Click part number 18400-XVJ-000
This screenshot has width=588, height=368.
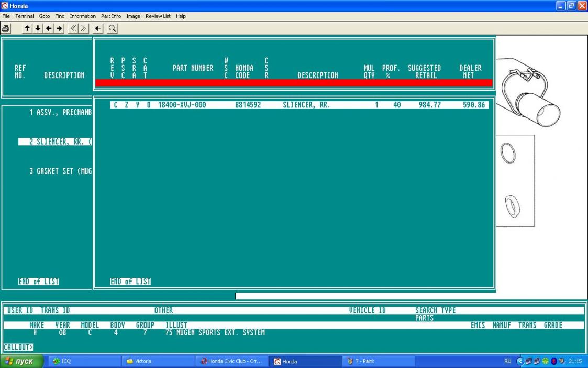pyautogui.click(x=182, y=105)
